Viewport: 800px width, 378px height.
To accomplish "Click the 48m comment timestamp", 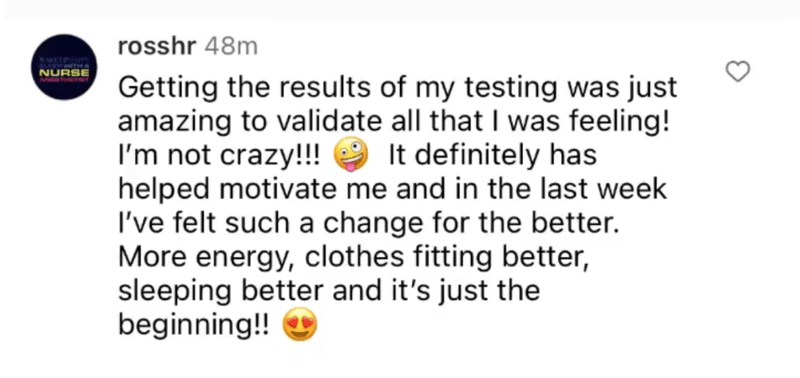I will point(231,47).
